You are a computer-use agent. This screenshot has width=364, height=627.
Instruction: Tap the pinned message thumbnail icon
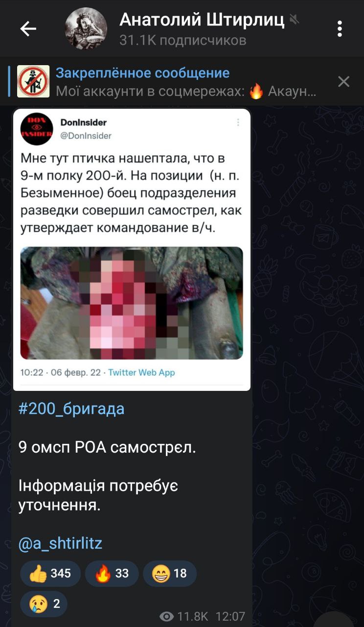coord(33,81)
